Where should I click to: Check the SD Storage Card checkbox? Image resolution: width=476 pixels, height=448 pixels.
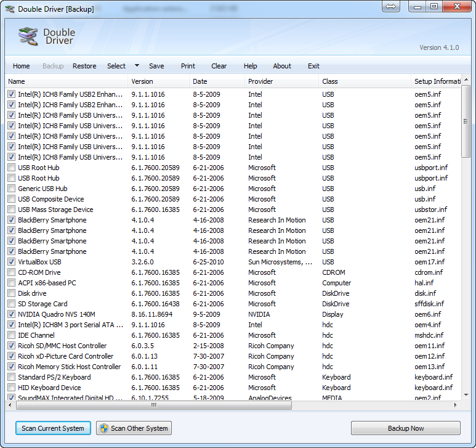coord(11,304)
